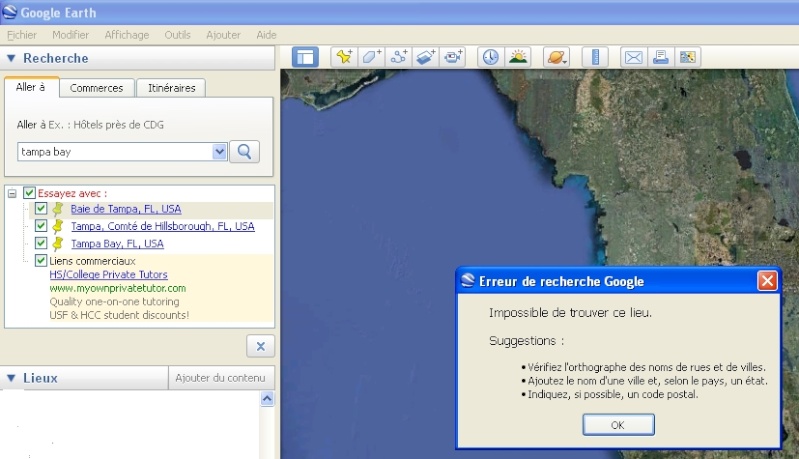The width and height of the screenshot is (799, 459).
Task: Collapse the Essayez avec results tree
Action: [x=12, y=194]
